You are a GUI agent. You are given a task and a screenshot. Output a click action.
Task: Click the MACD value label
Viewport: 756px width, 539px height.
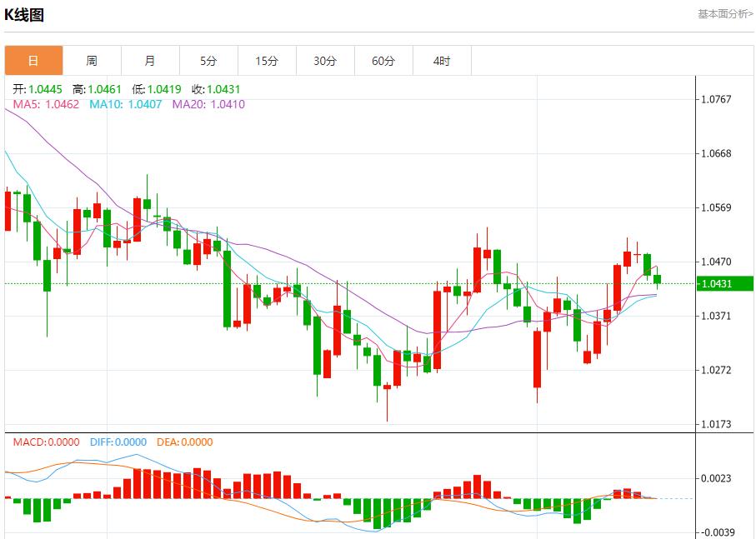click(x=47, y=442)
